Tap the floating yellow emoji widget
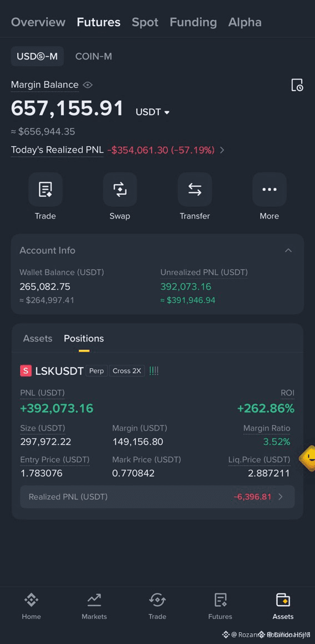Viewport: 315px width, 644px height. coord(308,458)
